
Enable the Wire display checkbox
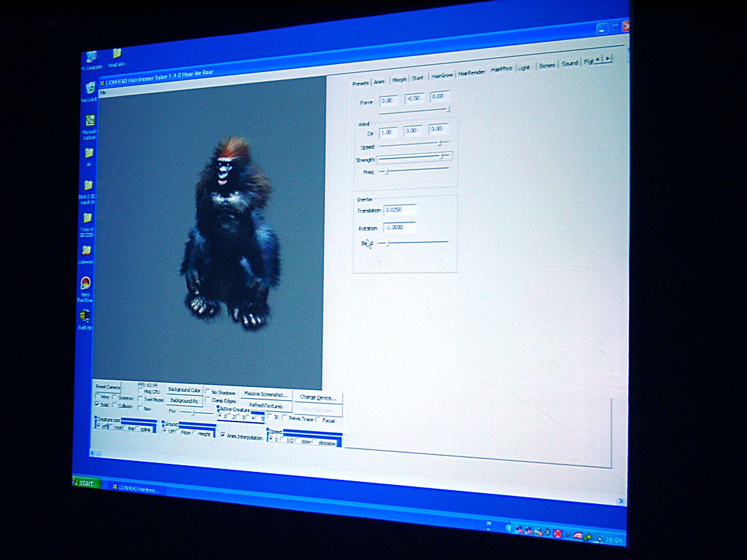point(97,396)
